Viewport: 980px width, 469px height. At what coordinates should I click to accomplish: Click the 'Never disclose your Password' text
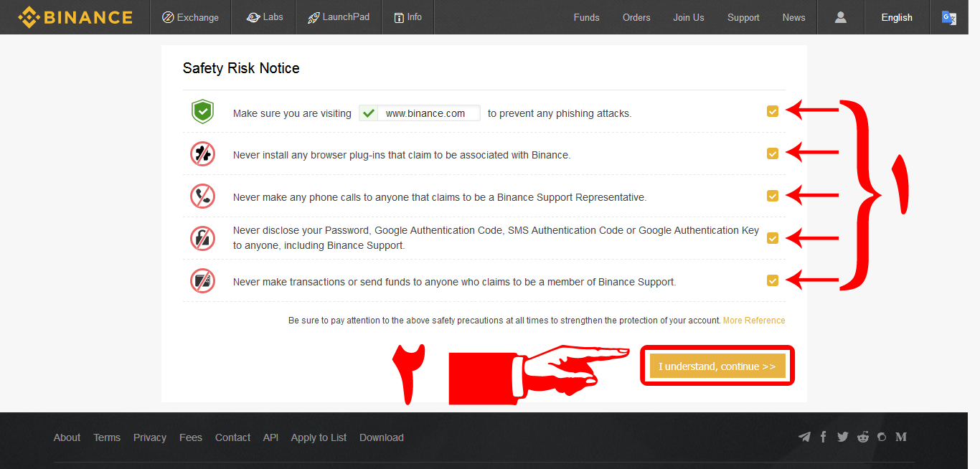(496, 238)
